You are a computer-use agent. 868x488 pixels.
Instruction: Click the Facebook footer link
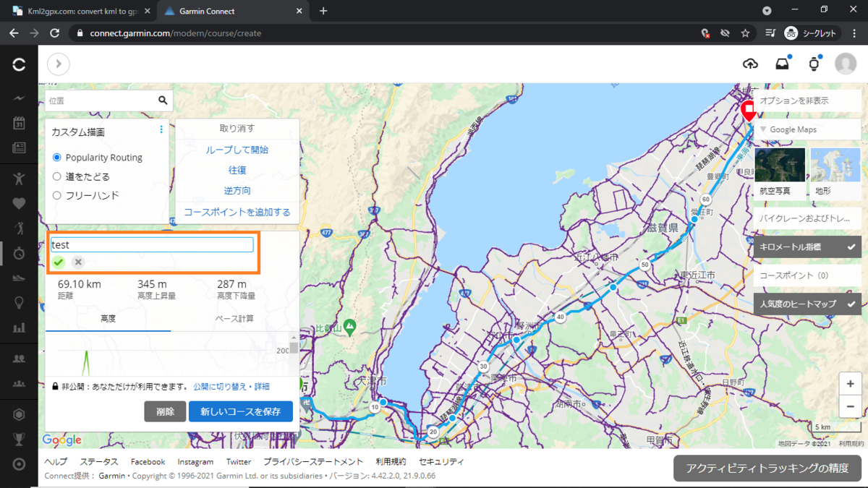(148, 461)
